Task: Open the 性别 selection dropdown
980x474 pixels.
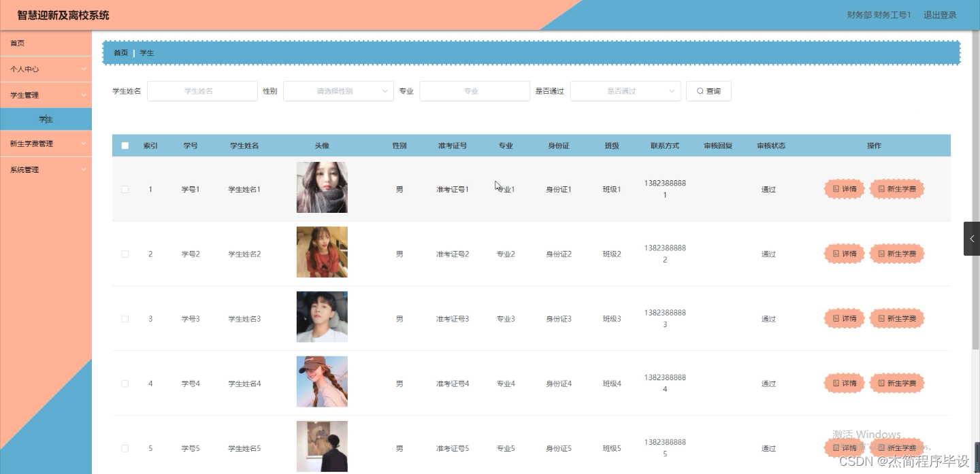Action: click(x=338, y=90)
